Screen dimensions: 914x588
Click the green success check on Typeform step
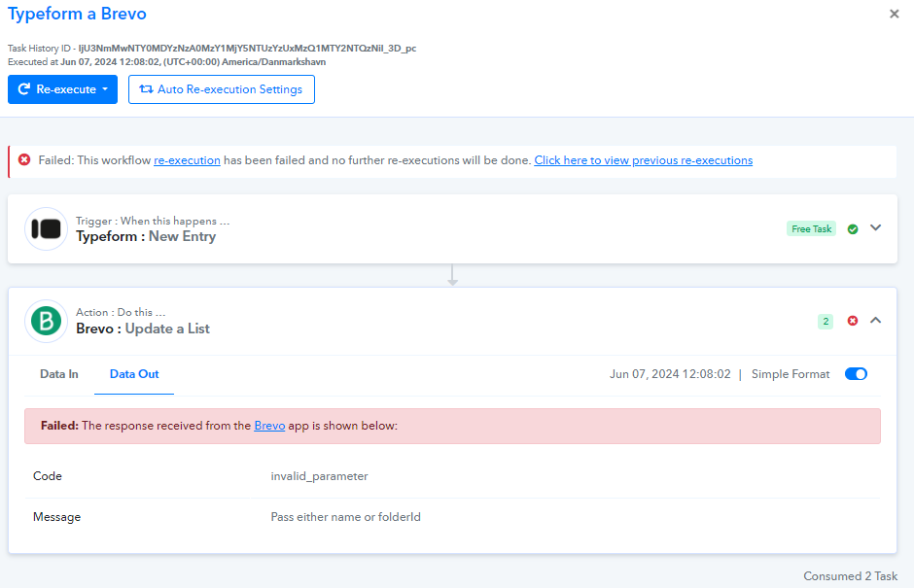tap(852, 229)
